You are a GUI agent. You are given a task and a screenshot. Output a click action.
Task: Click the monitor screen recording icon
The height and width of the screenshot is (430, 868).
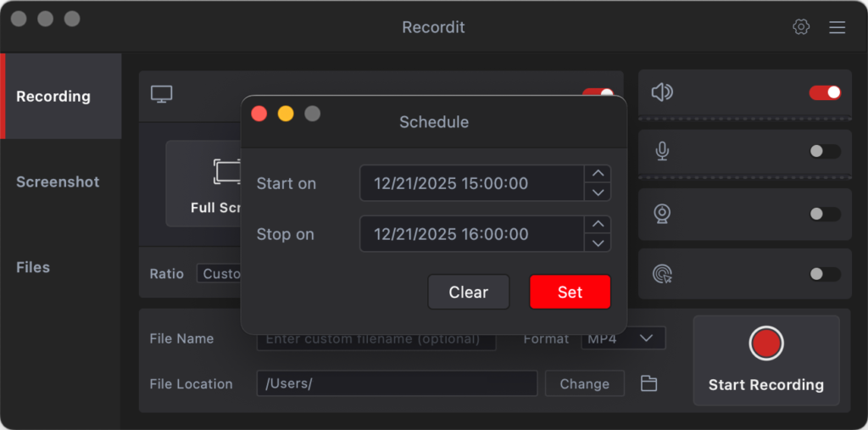[162, 93]
